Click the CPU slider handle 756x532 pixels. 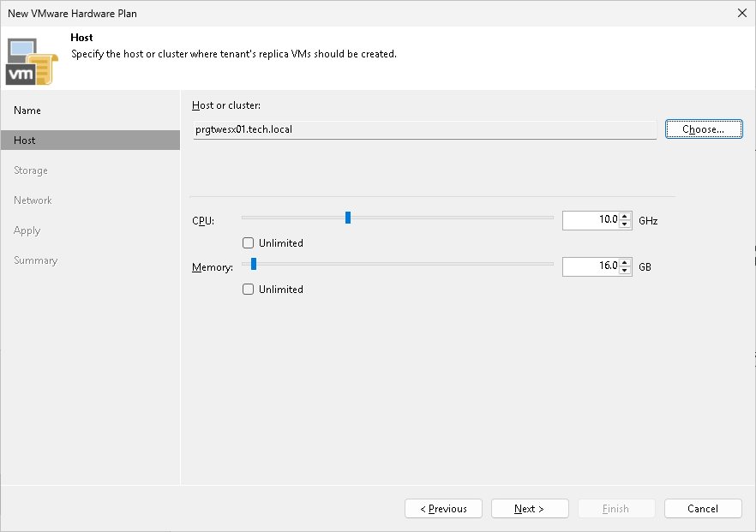coord(347,218)
